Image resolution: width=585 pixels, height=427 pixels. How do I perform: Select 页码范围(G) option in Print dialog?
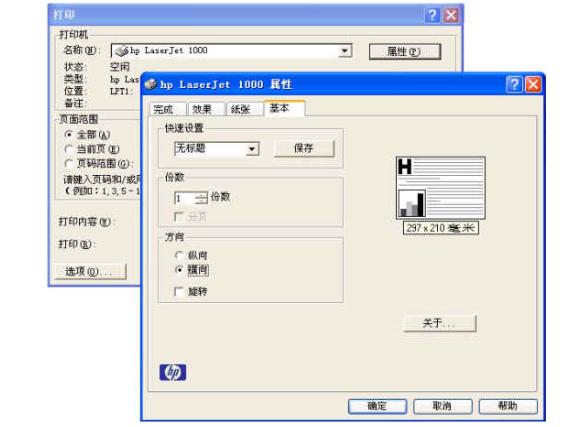(x=69, y=163)
